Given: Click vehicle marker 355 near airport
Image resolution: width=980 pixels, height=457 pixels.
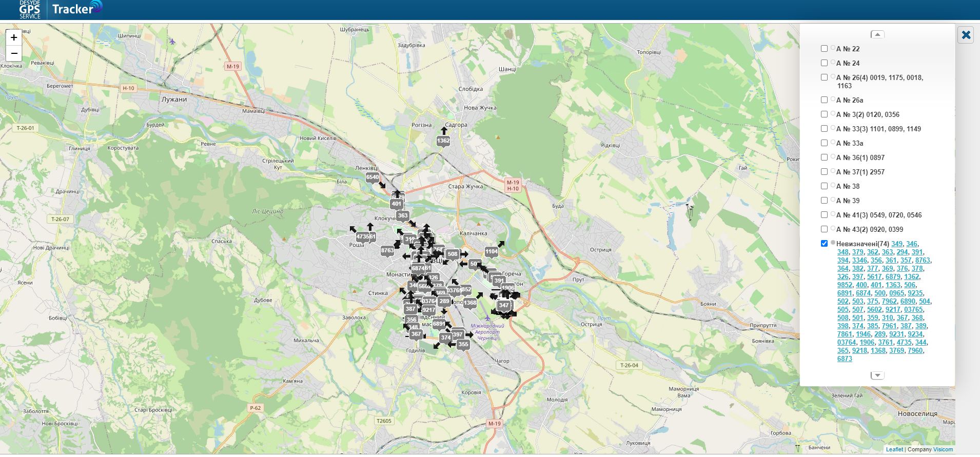Looking at the screenshot, I should point(463,345).
